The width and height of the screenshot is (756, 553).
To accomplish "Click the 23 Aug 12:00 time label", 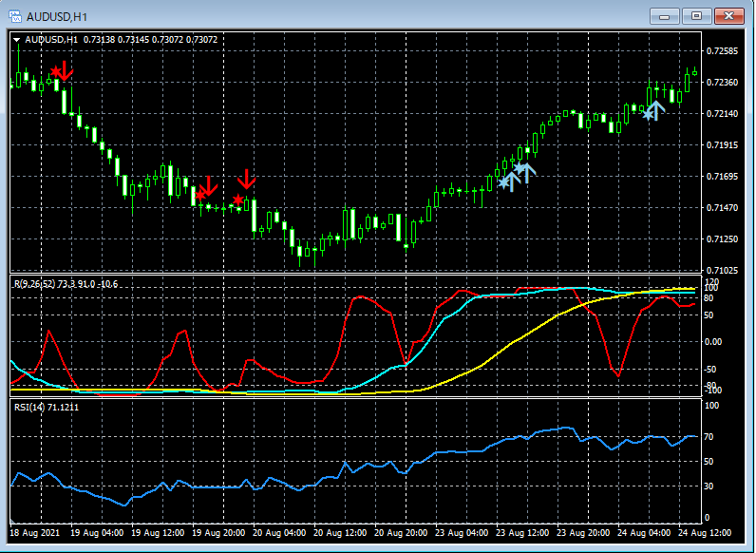I will tap(522, 533).
